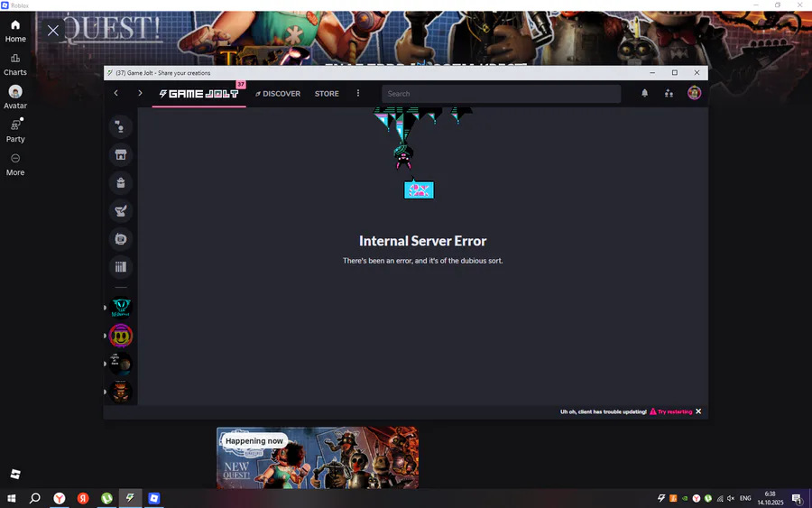This screenshot has height=508, width=812.
Task: Close the Roblox quest banner with X
Action: 53,31
